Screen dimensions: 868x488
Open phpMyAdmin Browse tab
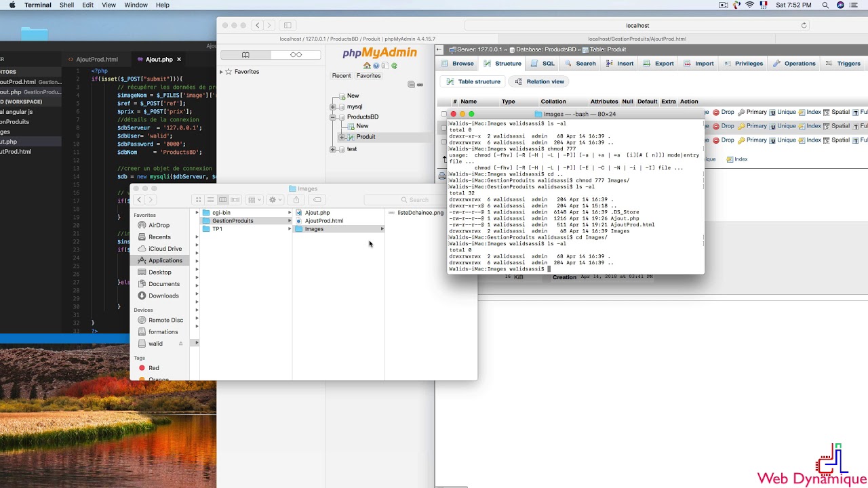pyautogui.click(x=458, y=64)
